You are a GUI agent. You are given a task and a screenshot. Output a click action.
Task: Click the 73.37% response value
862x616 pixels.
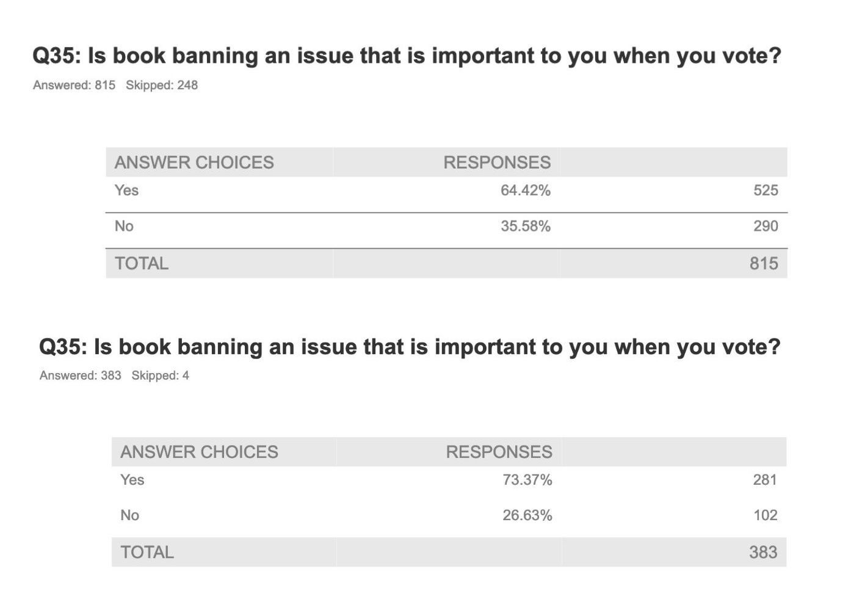coord(527,480)
